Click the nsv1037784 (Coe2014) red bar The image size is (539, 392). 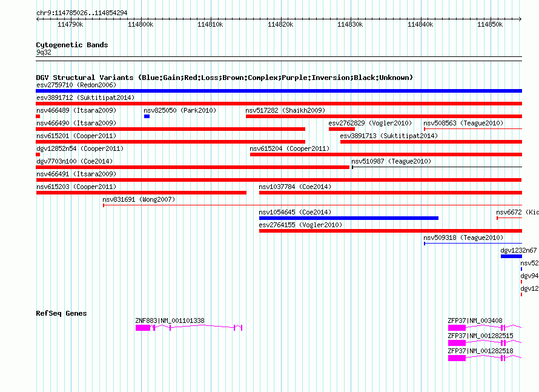(391, 193)
